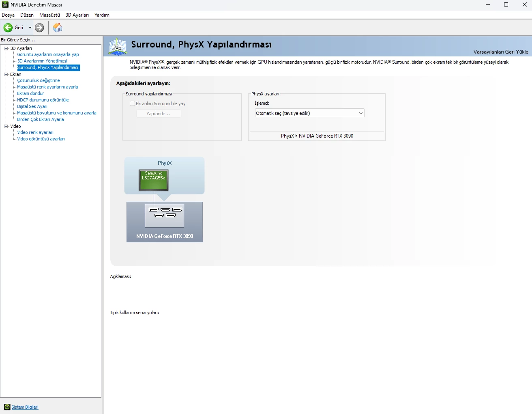Open Video renk ayarları page

click(35, 132)
